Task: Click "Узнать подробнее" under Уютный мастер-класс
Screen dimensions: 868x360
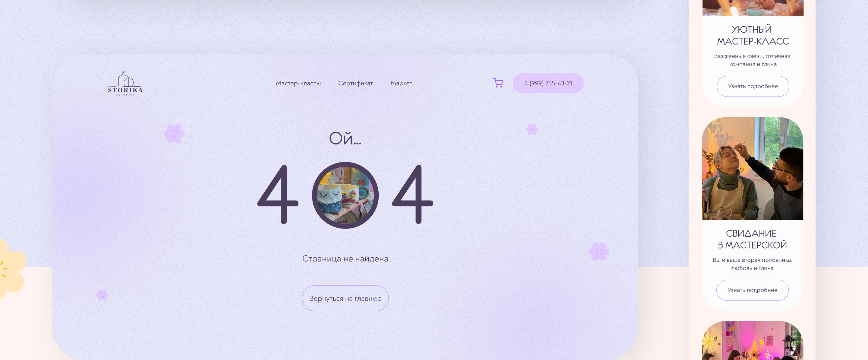Action: pyautogui.click(x=753, y=86)
